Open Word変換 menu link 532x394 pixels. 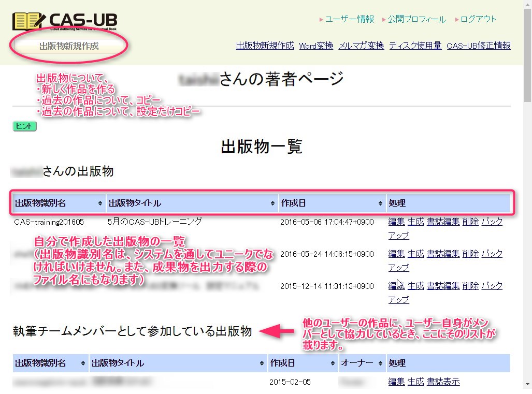316,46
